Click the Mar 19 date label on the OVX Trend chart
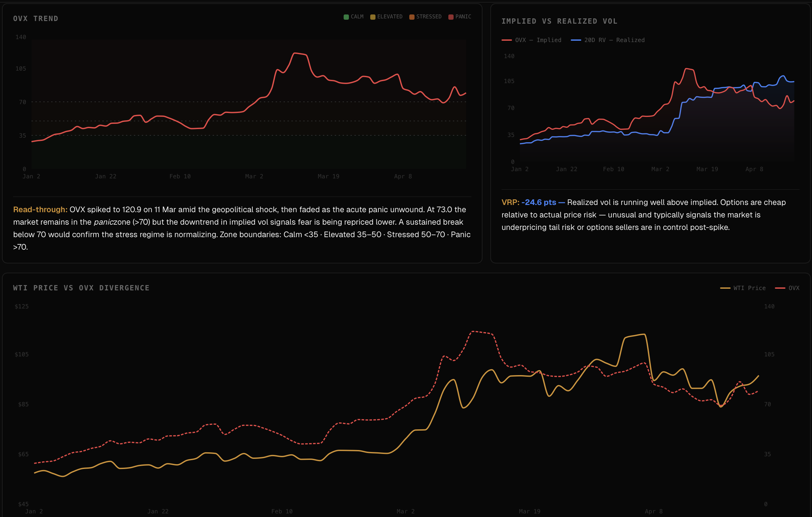Screen dimensions: 812x517 (x=329, y=176)
